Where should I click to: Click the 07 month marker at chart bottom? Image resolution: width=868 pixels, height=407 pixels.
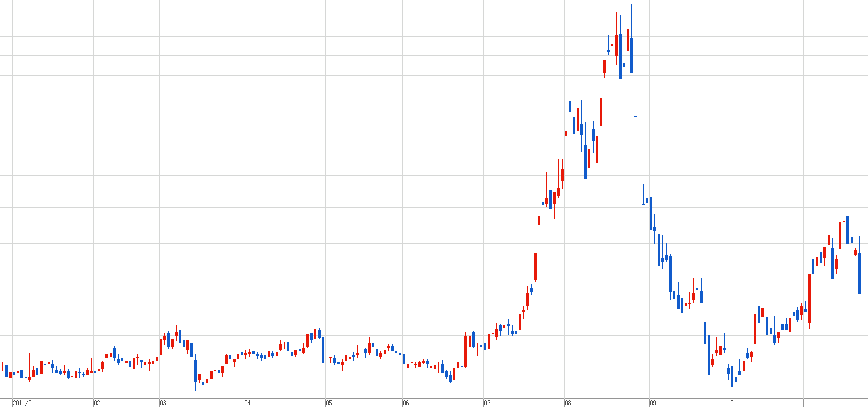487,403
